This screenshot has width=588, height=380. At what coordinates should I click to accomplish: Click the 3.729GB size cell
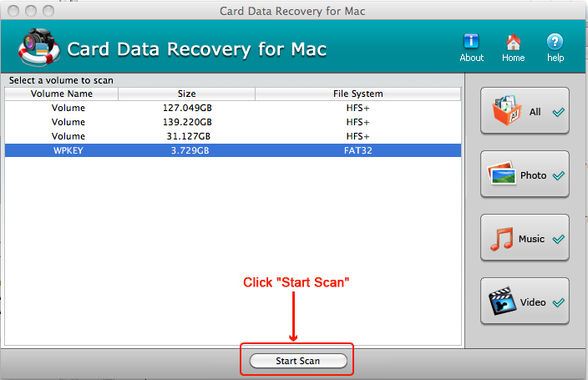pyautogui.click(x=190, y=150)
